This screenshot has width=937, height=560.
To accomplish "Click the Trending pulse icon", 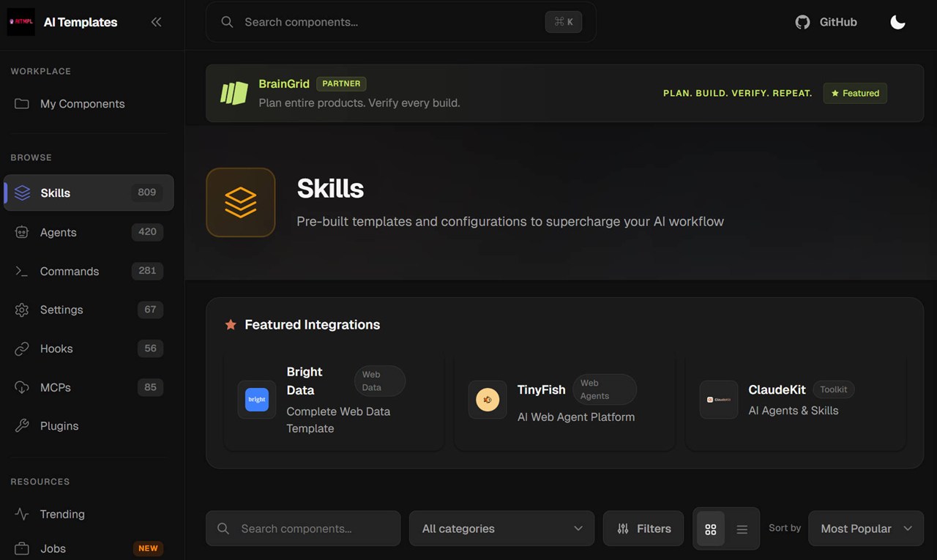I will pyautogui.click(x=22, y=514).
